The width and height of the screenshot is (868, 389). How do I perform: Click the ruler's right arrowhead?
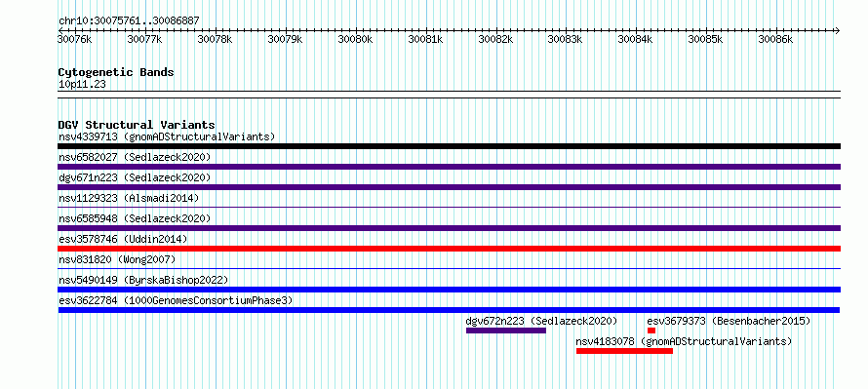[837, 30]
